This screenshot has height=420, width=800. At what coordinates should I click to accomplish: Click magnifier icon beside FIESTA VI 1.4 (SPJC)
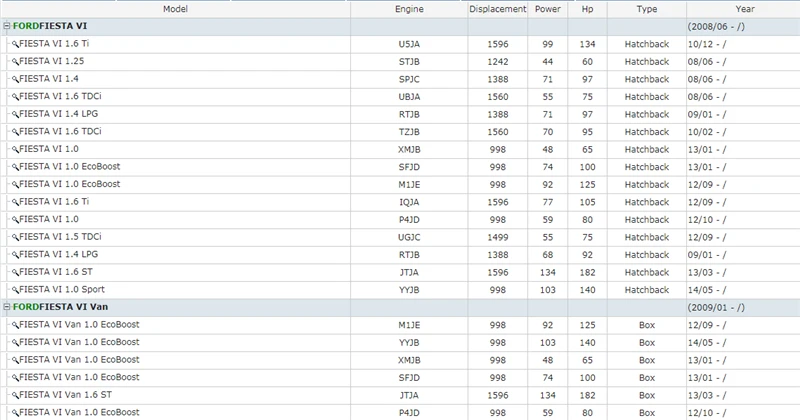tap(15, 80)
